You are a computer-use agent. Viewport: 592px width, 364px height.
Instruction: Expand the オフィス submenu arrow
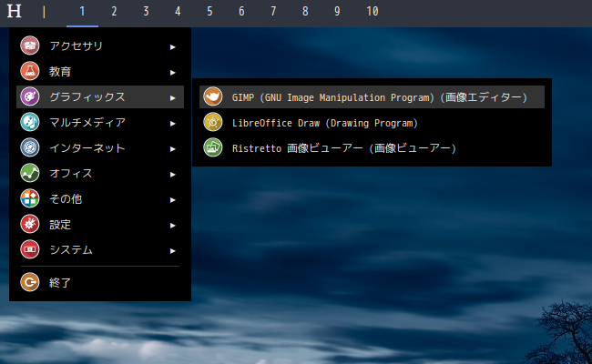point(172,175)
